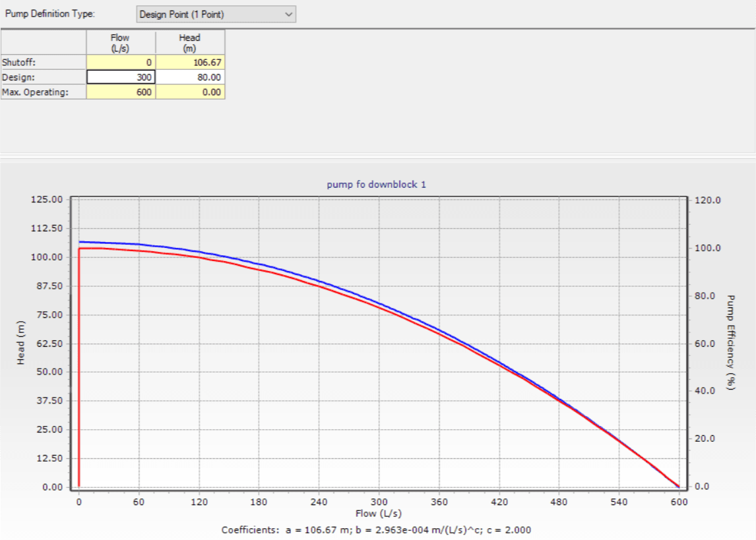
Task: Click the Shutoff: row label
Action: coord(44,62)
